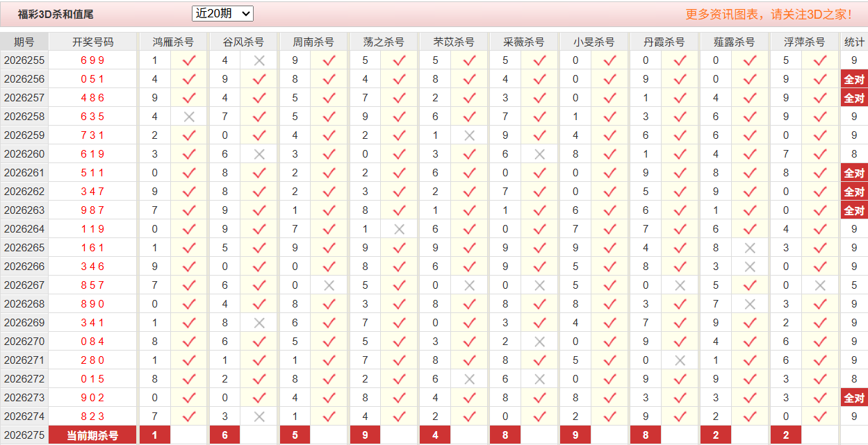The image size is (868, 445).
Task: Select the period number 2026267
Action: click(x=24, y=285)
